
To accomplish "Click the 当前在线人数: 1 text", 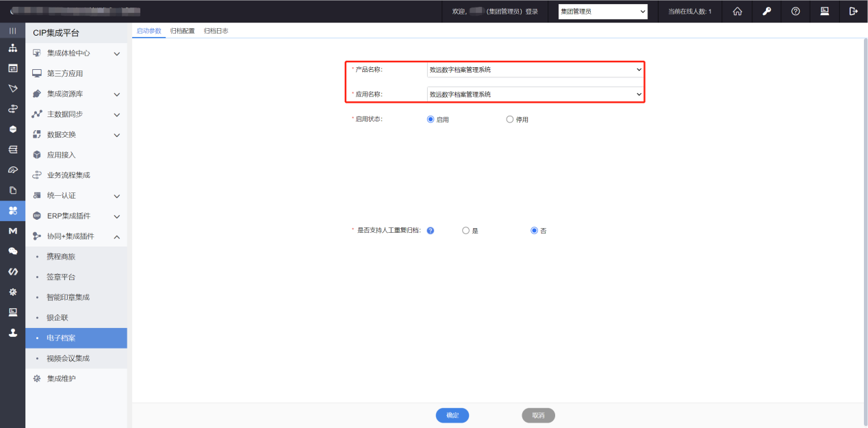I will point(689,12).
